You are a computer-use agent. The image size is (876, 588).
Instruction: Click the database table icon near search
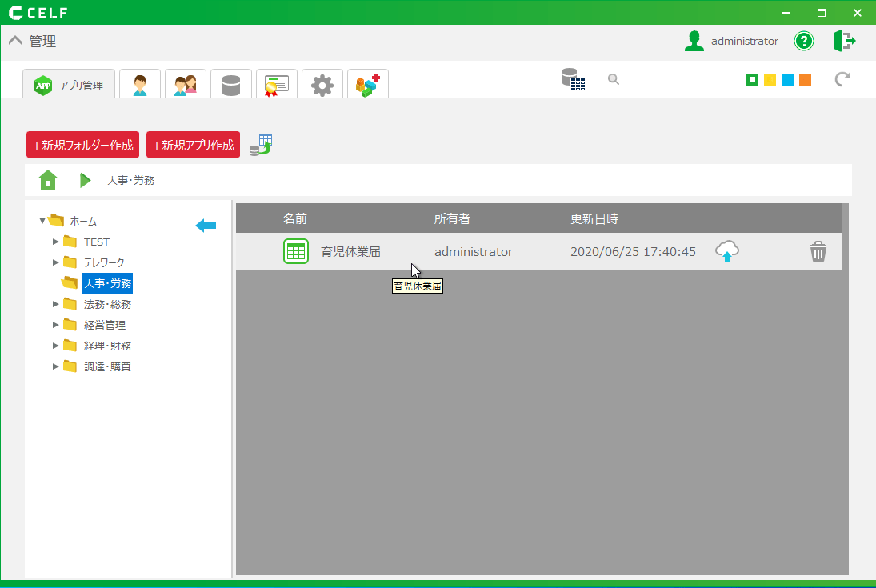click(x=573, y=80)
